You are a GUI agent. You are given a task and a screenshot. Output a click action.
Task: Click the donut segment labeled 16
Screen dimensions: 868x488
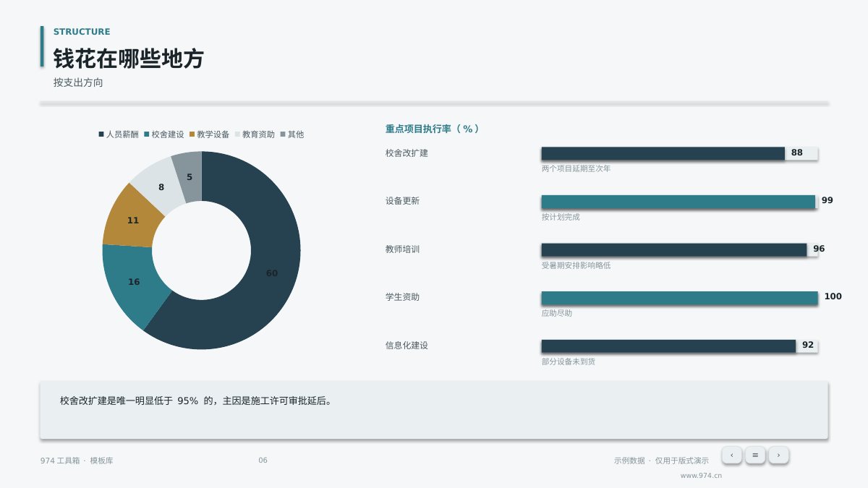[134, 282]
